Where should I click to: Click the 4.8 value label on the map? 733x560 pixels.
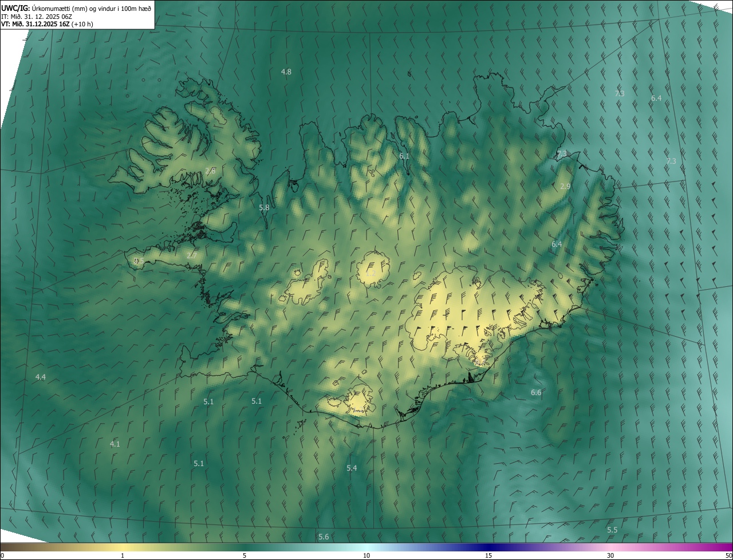[x=286, y=72]
